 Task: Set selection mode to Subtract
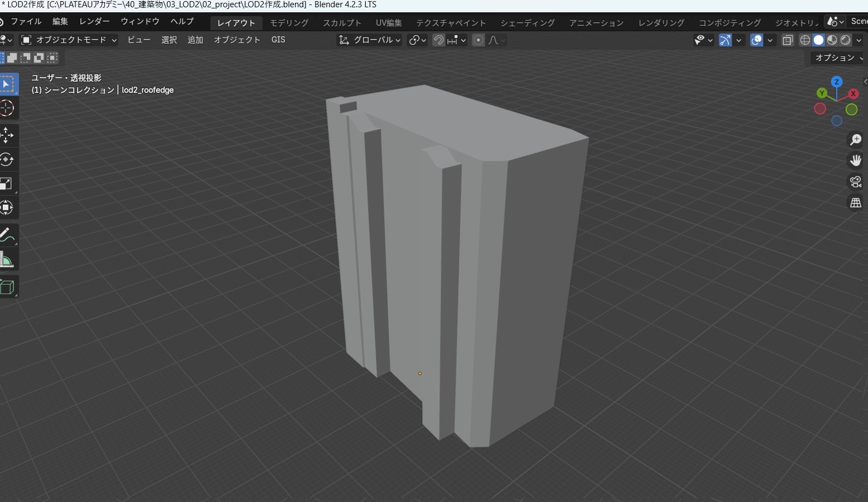click(x=26, y=58)
